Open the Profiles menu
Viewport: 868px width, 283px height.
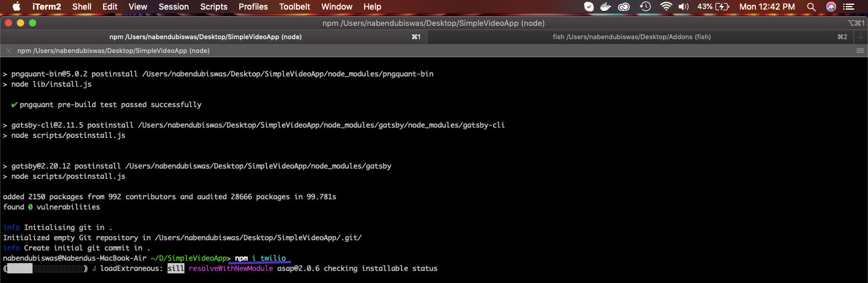(x=253, y=7)
